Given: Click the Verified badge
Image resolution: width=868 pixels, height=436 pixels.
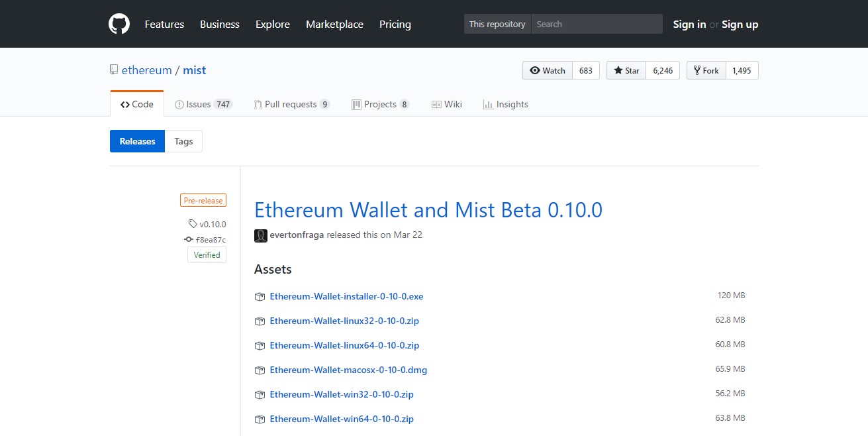Looking at the screenshot, I should (207, 255).
